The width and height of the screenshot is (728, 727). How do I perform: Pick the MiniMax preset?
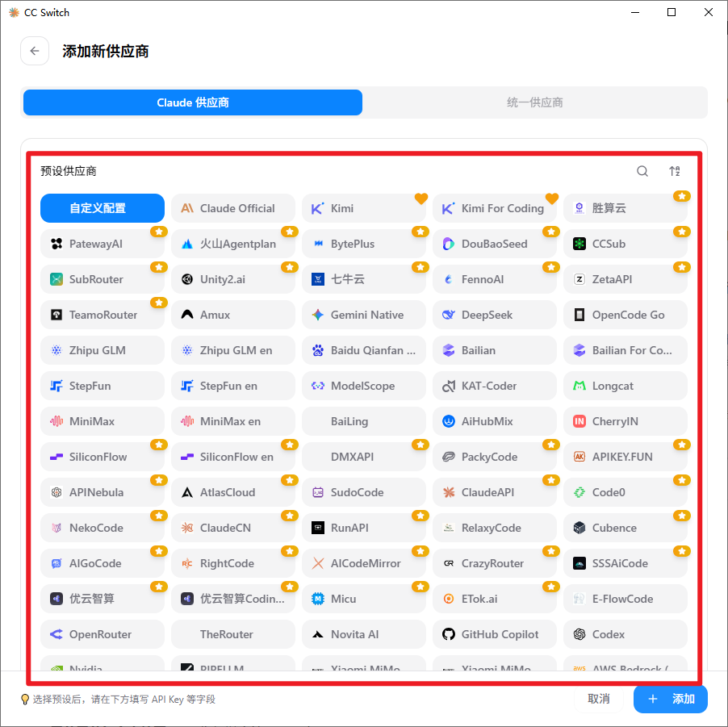[103, 421]
